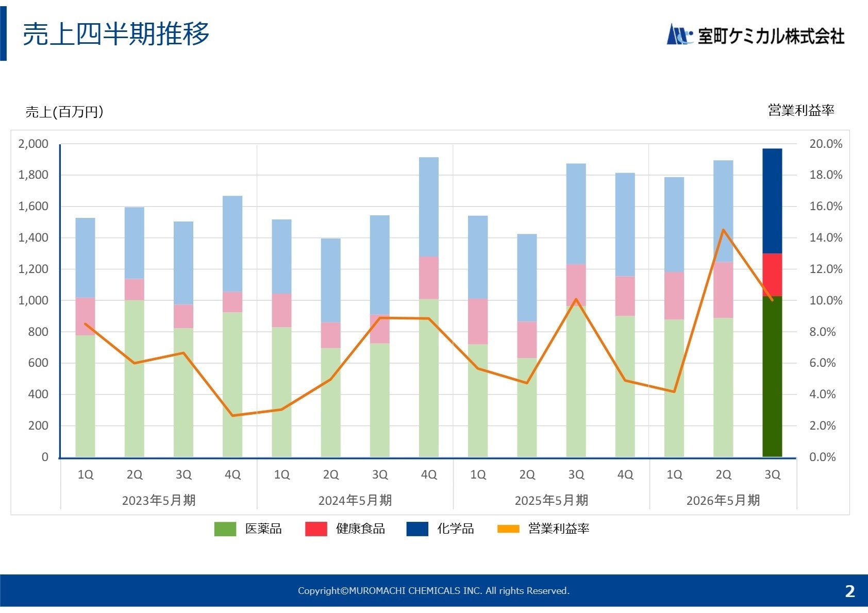
Task: Collapse the 2025年5月期 period group
Action: tap(552, 500)
